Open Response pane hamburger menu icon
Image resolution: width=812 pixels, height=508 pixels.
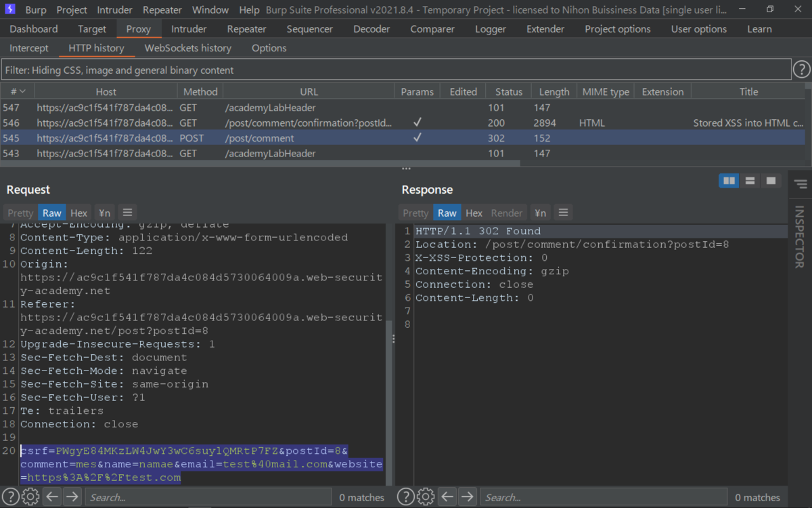(x=563, y=213)
